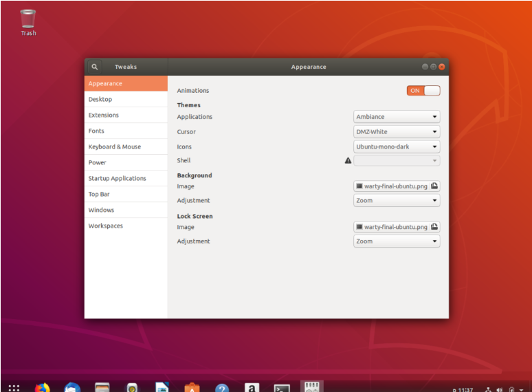Select Workspaces in the Tweaks sidebar
This screenshot has width=532, height=392.
[126, 226]
